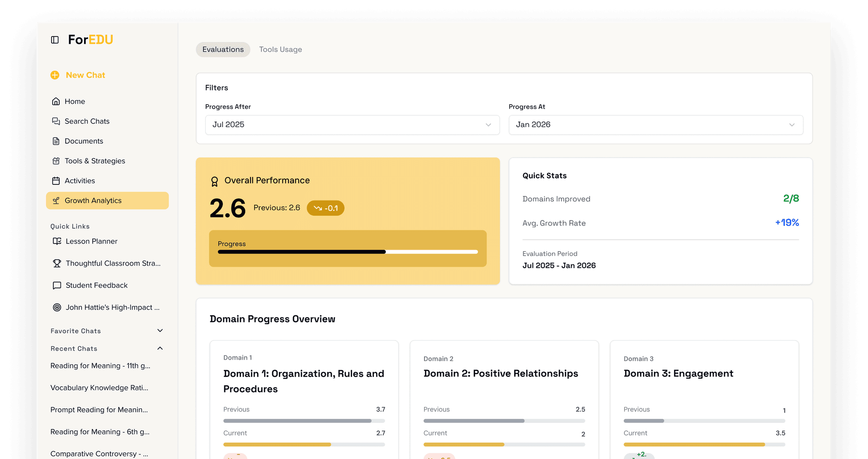Open the chat Vocabulary Knowledge Rating

coord(100,387)
